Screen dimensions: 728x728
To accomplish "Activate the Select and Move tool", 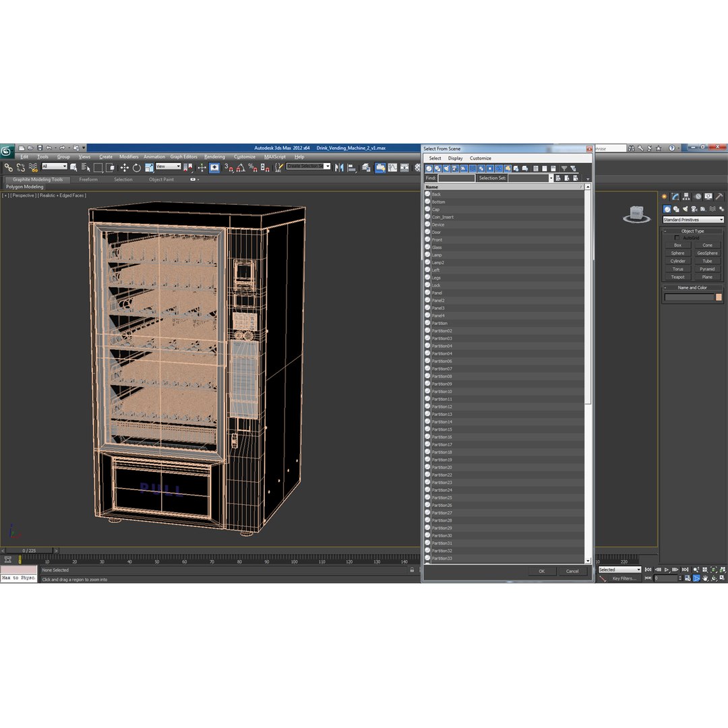I will 125,168.
